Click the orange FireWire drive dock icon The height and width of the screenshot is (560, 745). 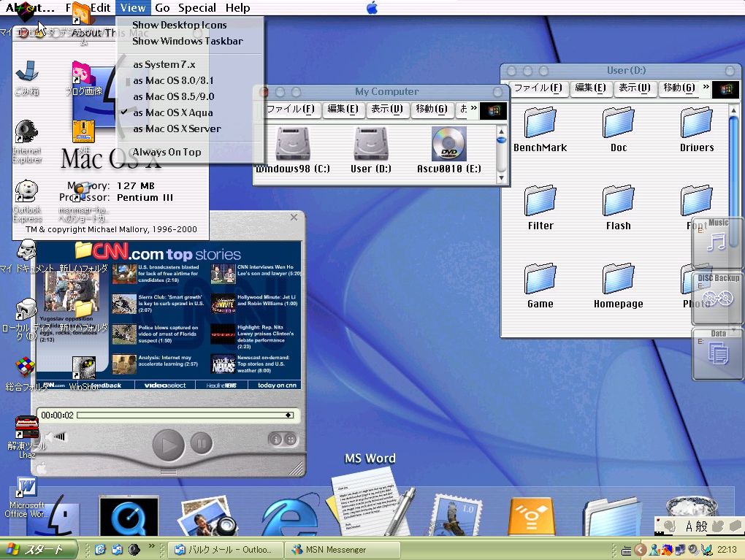click(x=531, y=517)
